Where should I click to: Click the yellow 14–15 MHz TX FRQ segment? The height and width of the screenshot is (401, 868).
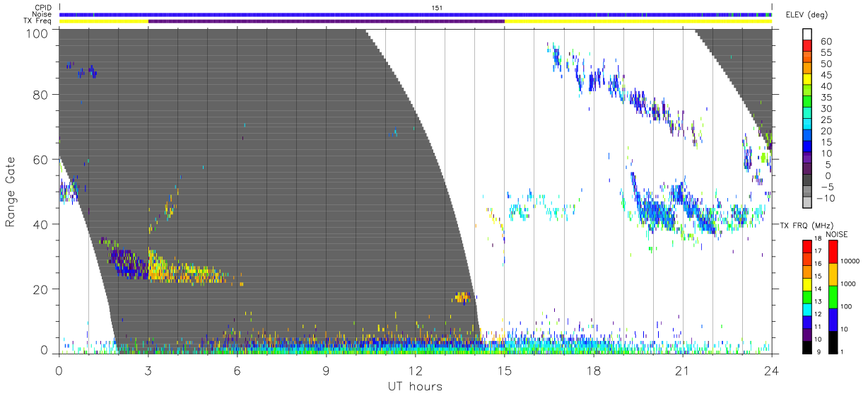(807, 283)
